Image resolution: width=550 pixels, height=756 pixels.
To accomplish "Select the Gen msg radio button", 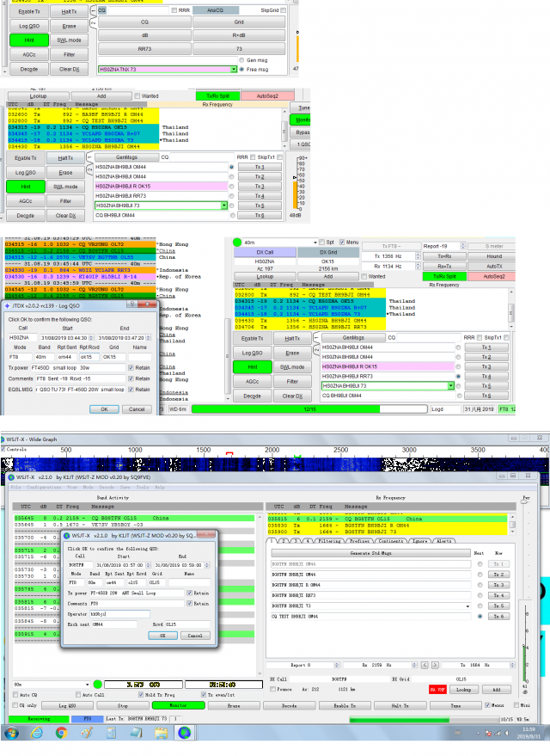I will [241, 60].
